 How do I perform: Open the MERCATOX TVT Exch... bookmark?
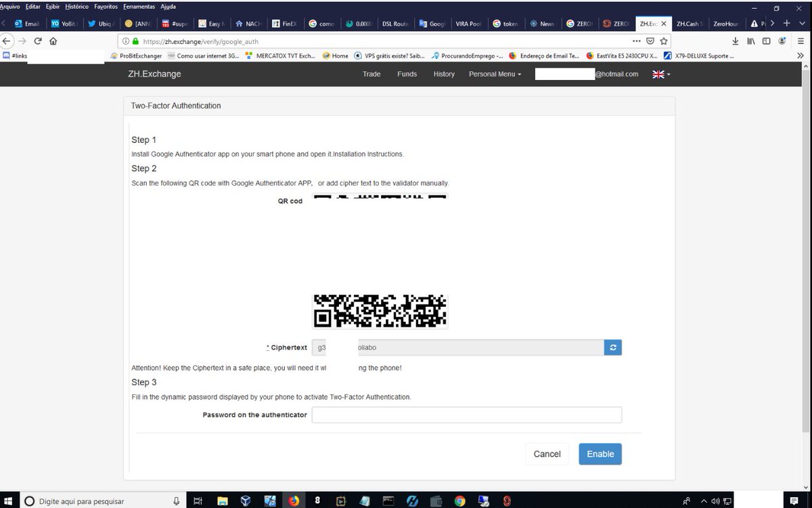point(280,56)
